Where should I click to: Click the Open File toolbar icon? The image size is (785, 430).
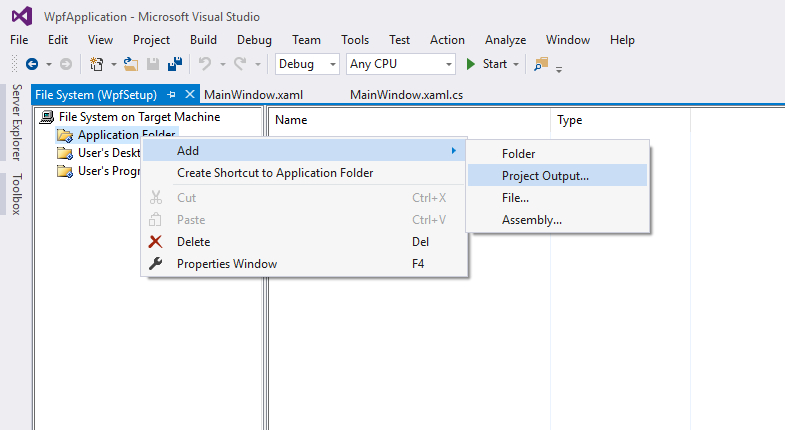point(130,64)
